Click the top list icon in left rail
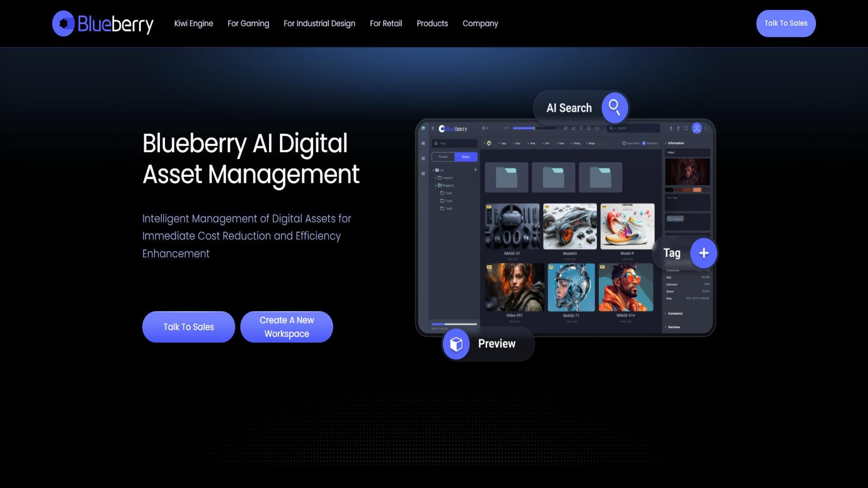 tap(423, 143)
